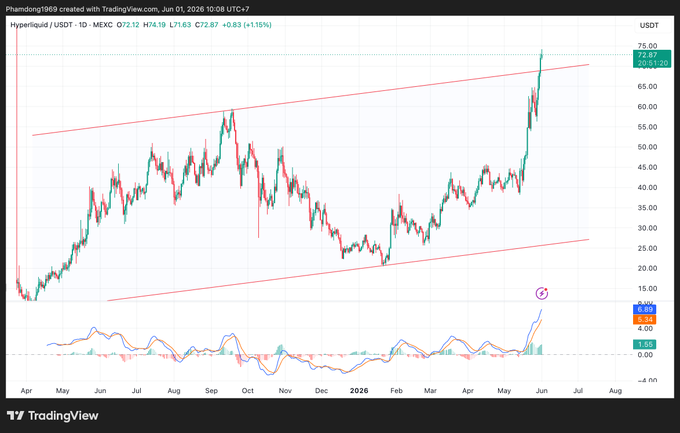
Task: Click the 20.00 price axis label
Action: pos(647,268)
